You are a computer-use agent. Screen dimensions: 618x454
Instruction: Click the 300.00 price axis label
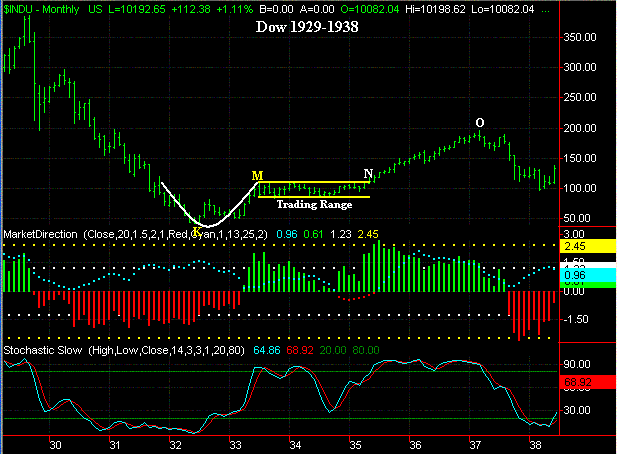[580, 67]
